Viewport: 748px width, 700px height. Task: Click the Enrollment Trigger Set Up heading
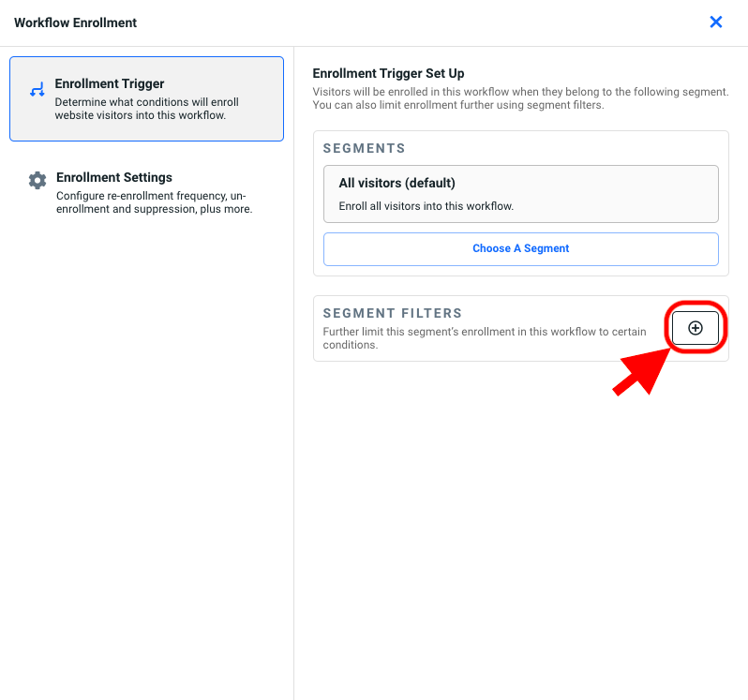(x=388, y=73)
